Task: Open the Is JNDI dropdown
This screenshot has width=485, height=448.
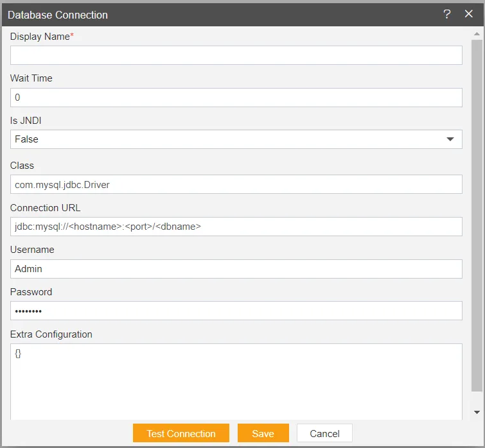Action: (x=236, y=139)
